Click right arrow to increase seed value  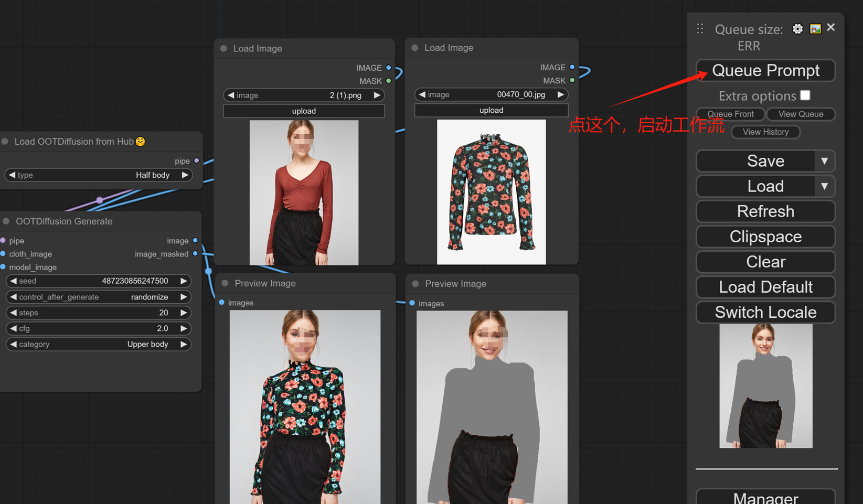pos(184,281)
